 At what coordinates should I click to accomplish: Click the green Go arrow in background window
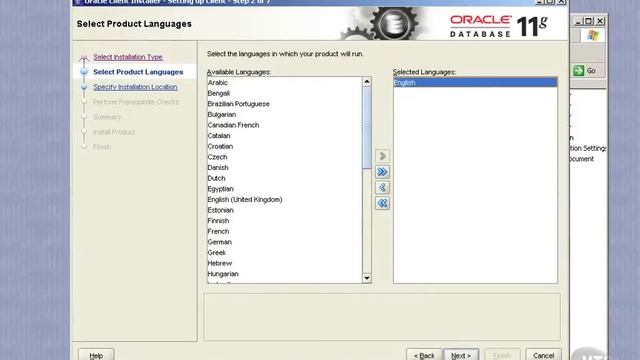click(579, 71)
